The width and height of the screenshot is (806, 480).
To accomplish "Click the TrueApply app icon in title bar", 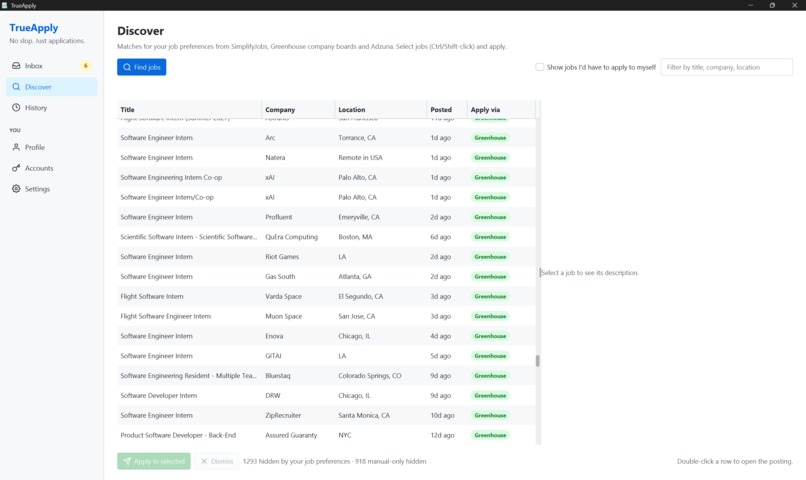I will coord(5,5).
